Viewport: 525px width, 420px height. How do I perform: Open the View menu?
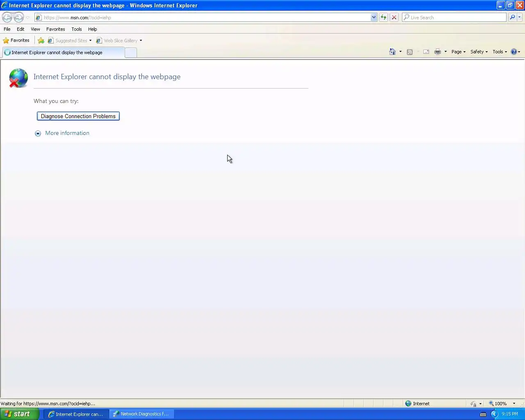pyautogui.click(x=35, y=29)
